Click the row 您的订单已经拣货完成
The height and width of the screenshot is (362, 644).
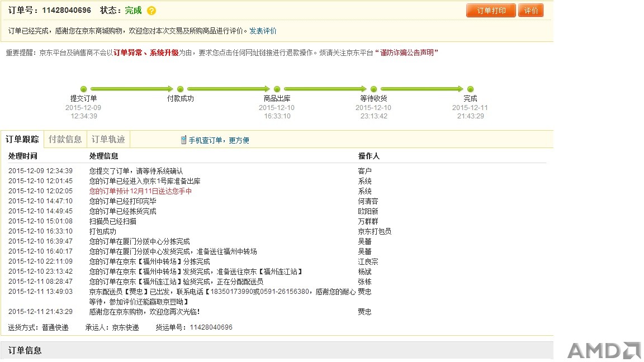click(x=123, y=211)
